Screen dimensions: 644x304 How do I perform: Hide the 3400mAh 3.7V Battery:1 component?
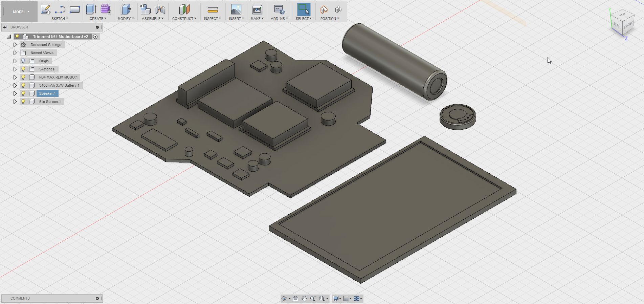(23, 85)
